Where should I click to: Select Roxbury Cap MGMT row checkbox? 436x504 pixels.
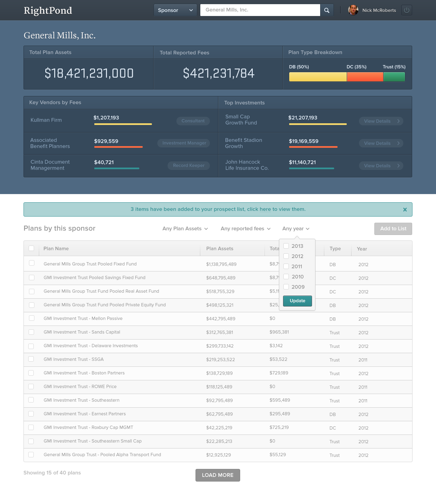point(31,427)
